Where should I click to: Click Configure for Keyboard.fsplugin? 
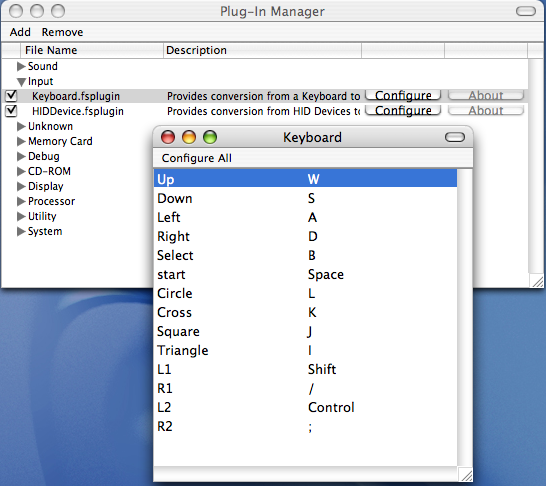tap(403, 95)
